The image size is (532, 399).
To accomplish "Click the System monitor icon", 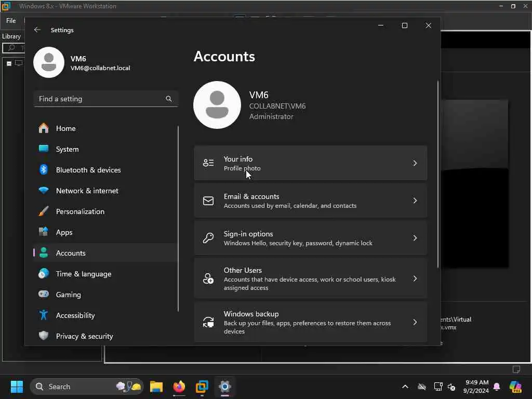I will coord(44,149).
